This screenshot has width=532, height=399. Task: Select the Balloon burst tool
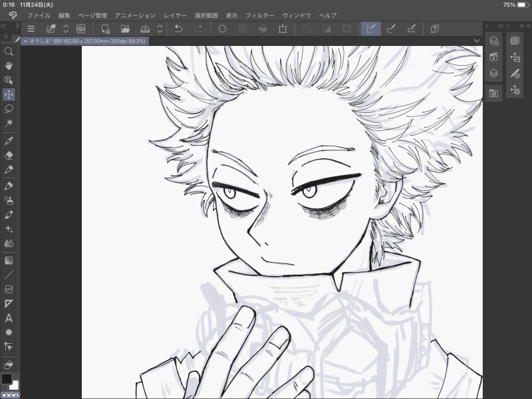coord(9,332)
